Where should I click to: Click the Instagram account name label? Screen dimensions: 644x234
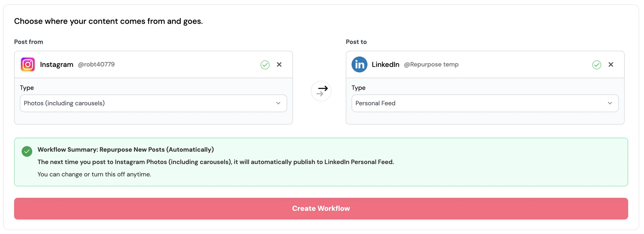[x=57, y=65]
